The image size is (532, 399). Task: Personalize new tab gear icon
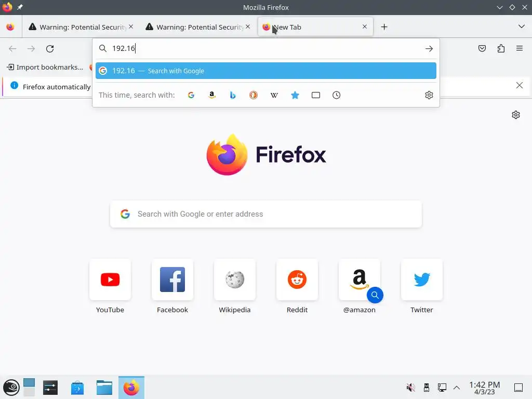(516, 115)
